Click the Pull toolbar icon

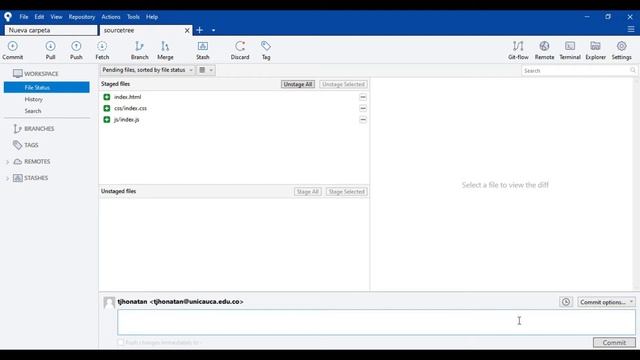(50, 51)
